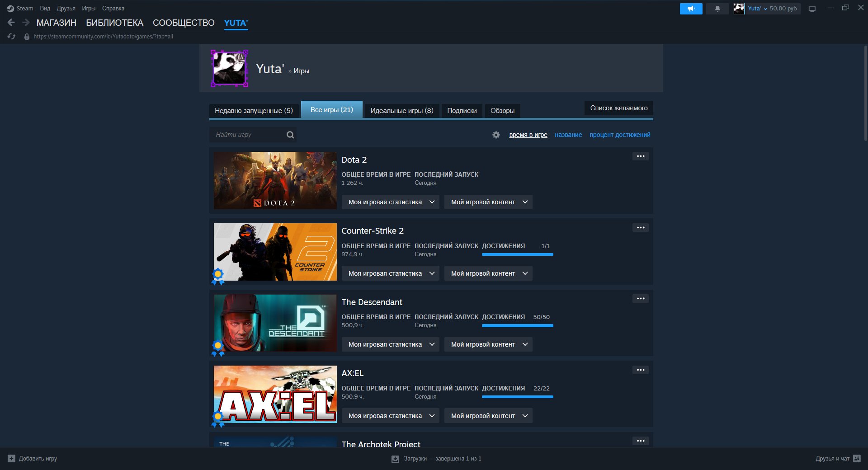
Task: Open the three-dot menu for Dota 2
Action: (x=641, y=156)
